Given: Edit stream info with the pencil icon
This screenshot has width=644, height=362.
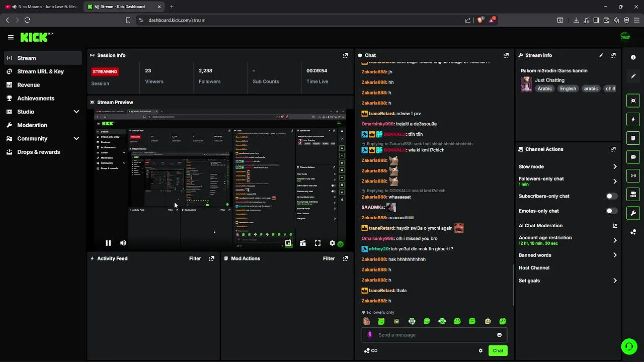Looking at the screenshot, I should click(601, 55).
